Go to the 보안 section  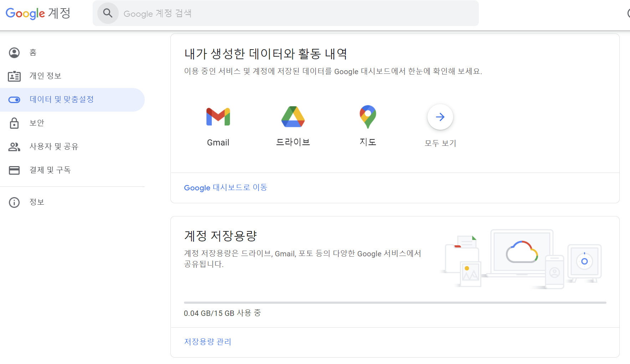[72, 123]
